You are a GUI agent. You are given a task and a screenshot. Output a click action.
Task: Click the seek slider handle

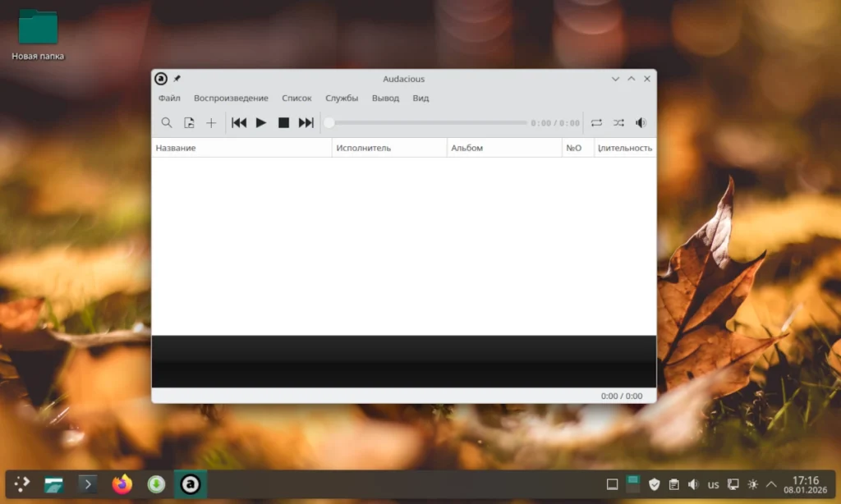point(329,123)
